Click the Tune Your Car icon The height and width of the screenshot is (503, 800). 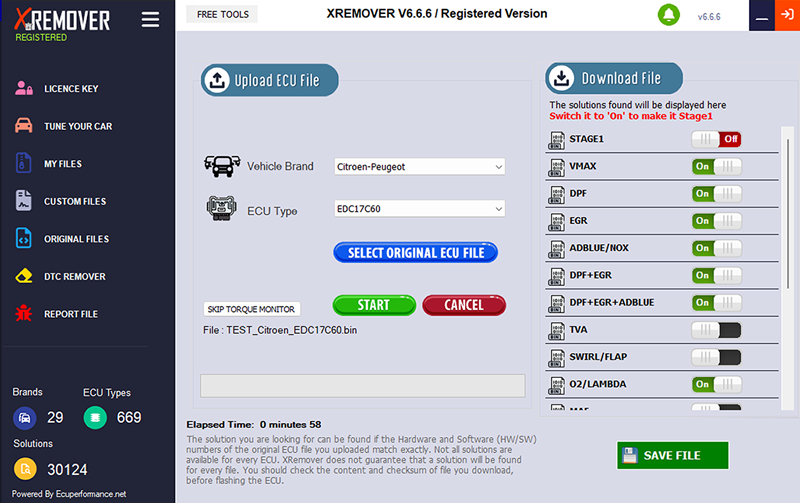click(x=23, y=125)
